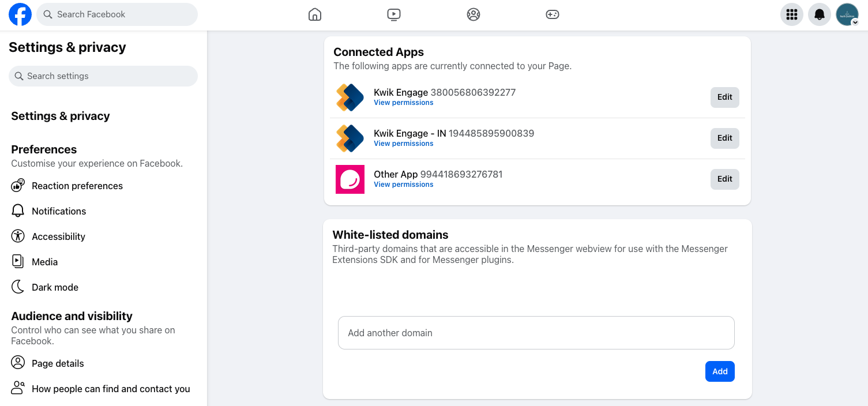Screen dimensions: 868x406
Task: Open the Groups icon in top bar
Action: [474, 14]
